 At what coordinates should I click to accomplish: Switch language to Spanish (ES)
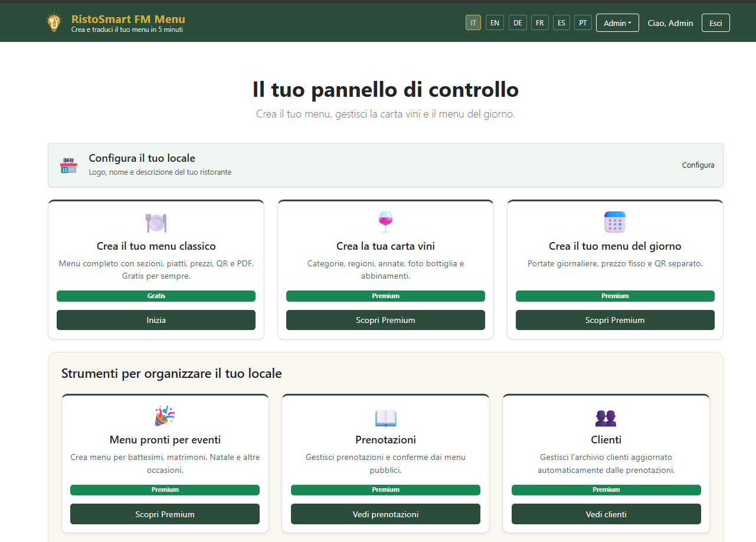[x=561, y=23]
